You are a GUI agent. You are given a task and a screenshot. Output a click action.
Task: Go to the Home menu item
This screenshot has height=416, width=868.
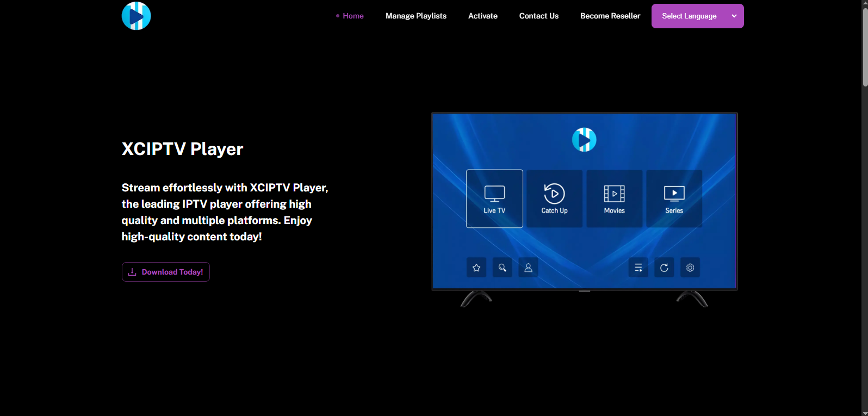pyautogui.click(x=353, y=16)
